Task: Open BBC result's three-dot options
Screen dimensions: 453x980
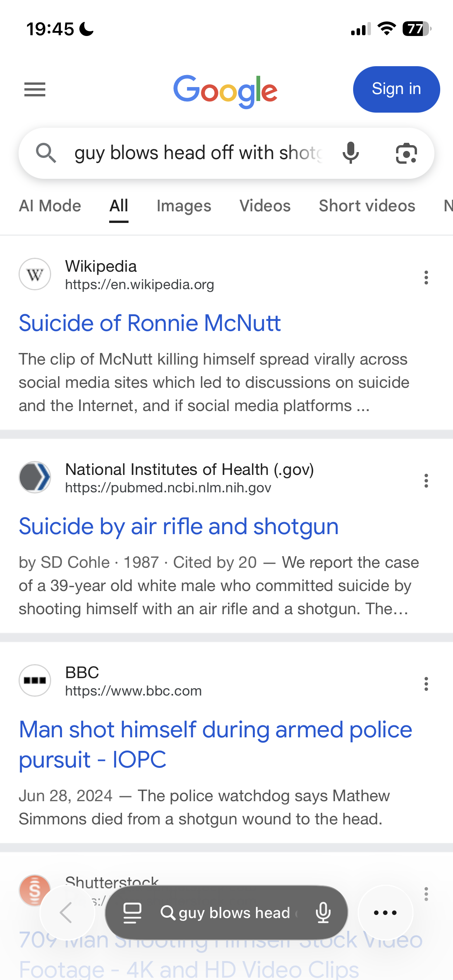Action: pos(426,684)
